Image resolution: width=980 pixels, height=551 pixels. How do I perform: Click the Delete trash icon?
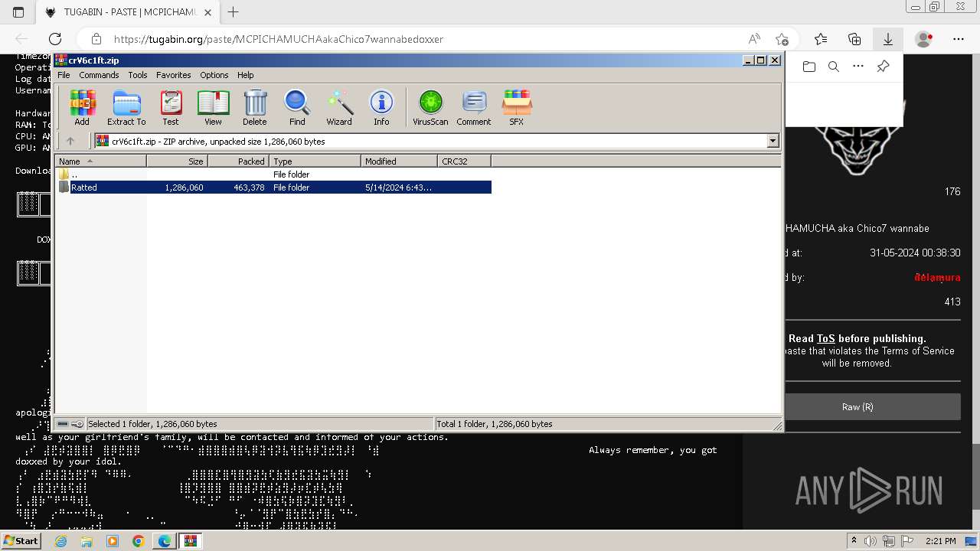pos(255,108)
